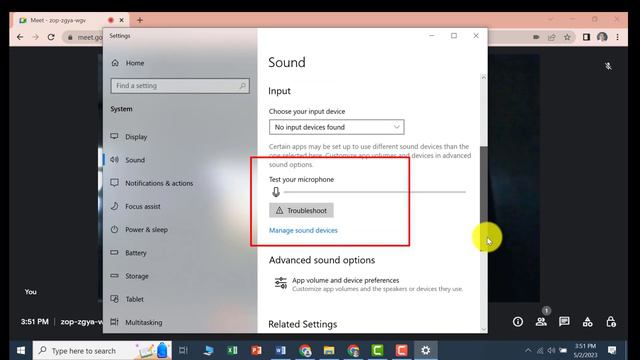Show Meet participants panel
This screenshot has width=640, height=360.
(541, 322)
